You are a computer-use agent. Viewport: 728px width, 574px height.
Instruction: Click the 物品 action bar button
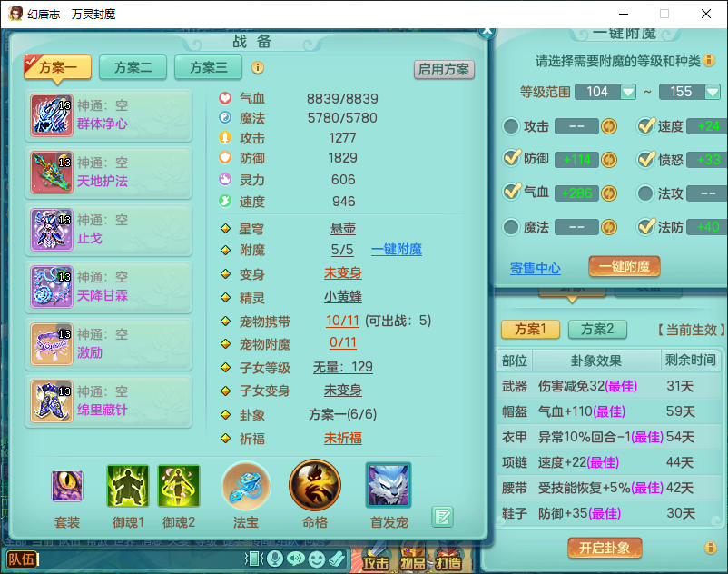[412, 559]
